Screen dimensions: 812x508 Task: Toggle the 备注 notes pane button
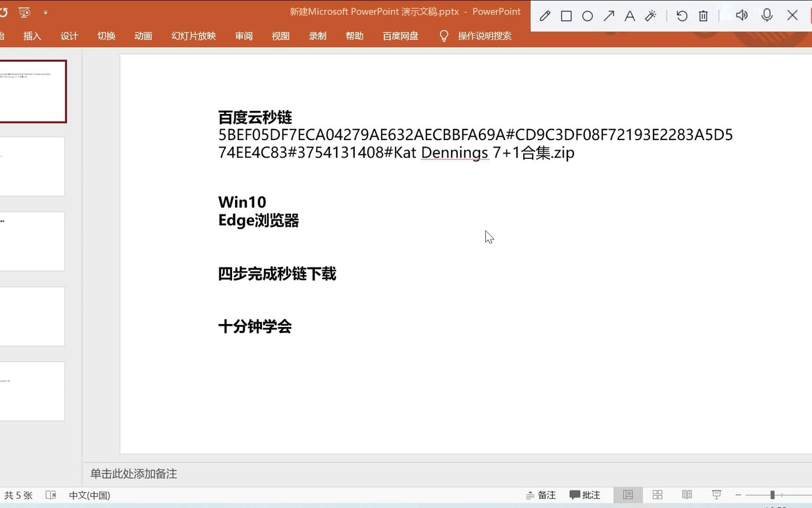[x=541, y=495]
